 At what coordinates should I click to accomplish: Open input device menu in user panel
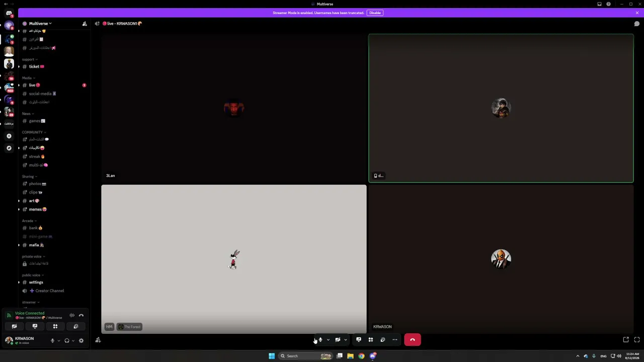click(58, 341)
